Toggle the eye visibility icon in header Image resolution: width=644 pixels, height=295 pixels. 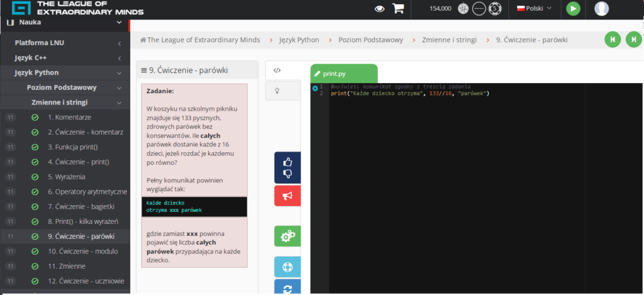pyautogui.click(x=379, y=9)
